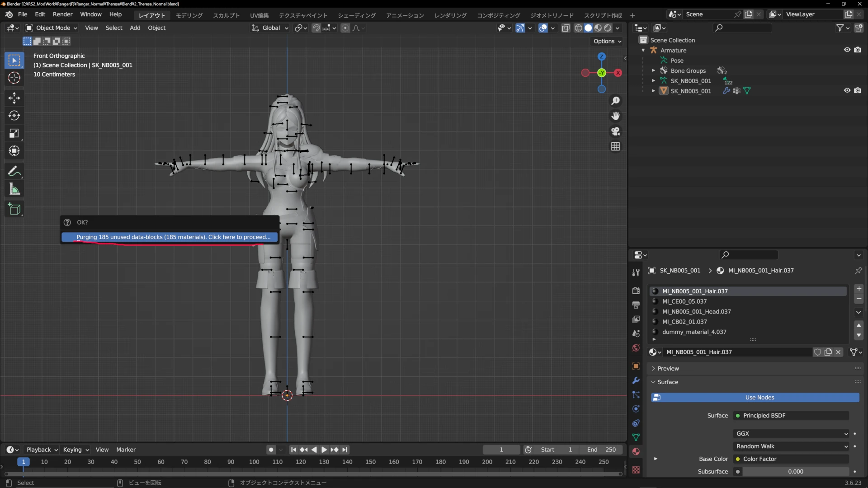
Task: Open the Physics properties tab
Action: (x=636, y=409)
